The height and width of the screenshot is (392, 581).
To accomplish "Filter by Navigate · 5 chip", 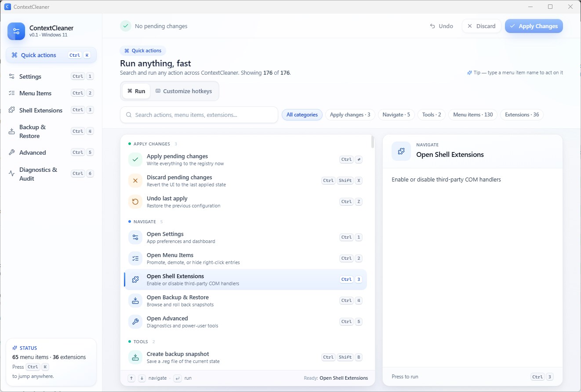I will pos(396,115).
